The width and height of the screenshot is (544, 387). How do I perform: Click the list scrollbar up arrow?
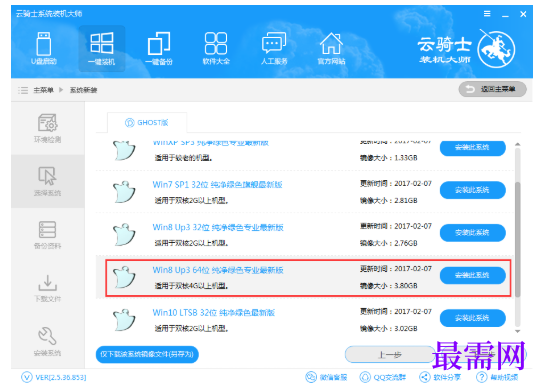(x=517, y=144)
